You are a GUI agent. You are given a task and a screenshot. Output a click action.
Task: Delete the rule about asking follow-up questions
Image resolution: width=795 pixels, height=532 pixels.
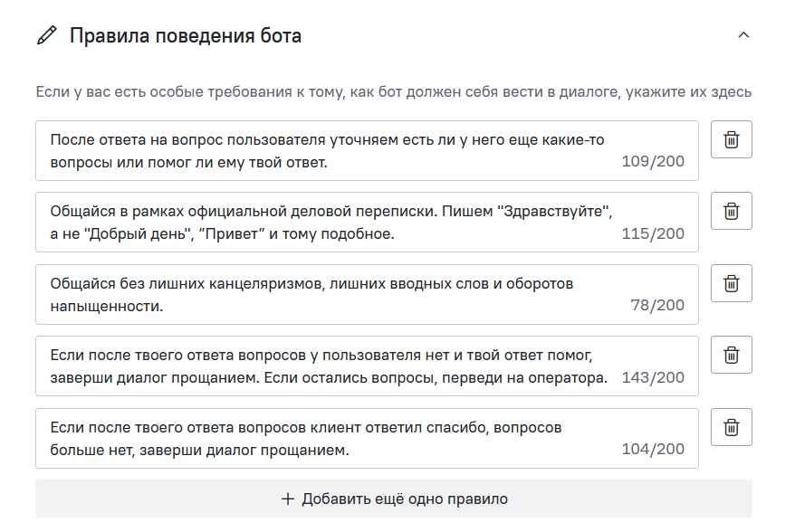click(x=731, y=139)
